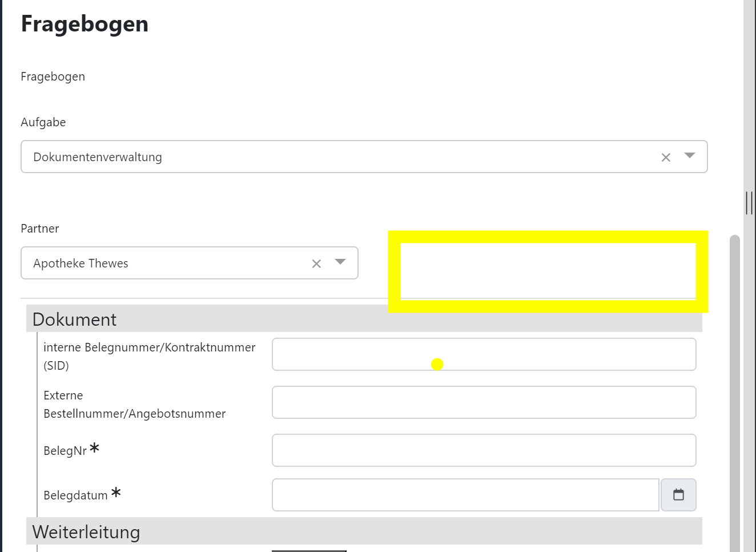The image size is (756, 552).
Task: Click the Apotheke Thewes combo box text
Action: [81, 263]
